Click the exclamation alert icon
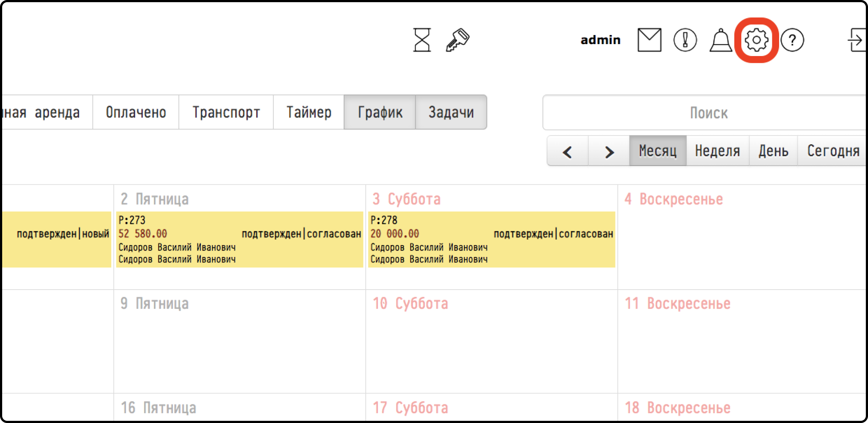The image size is (868, 423). (x=685, y=40)
